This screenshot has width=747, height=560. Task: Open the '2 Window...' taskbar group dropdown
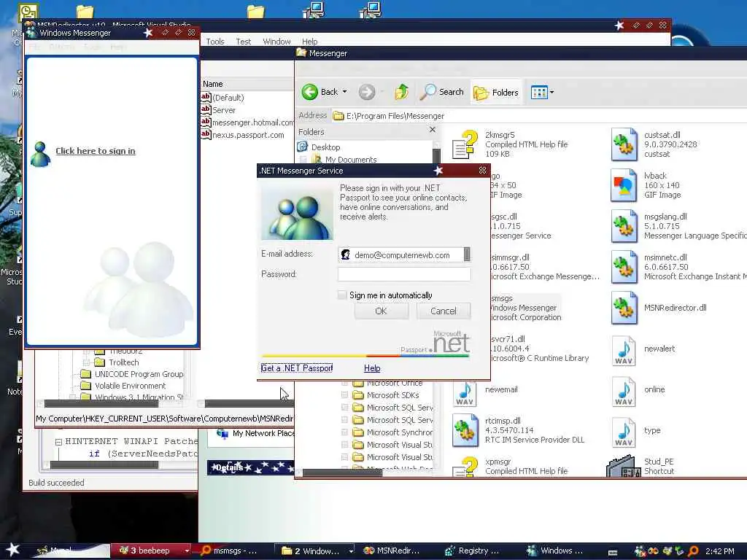351,551
